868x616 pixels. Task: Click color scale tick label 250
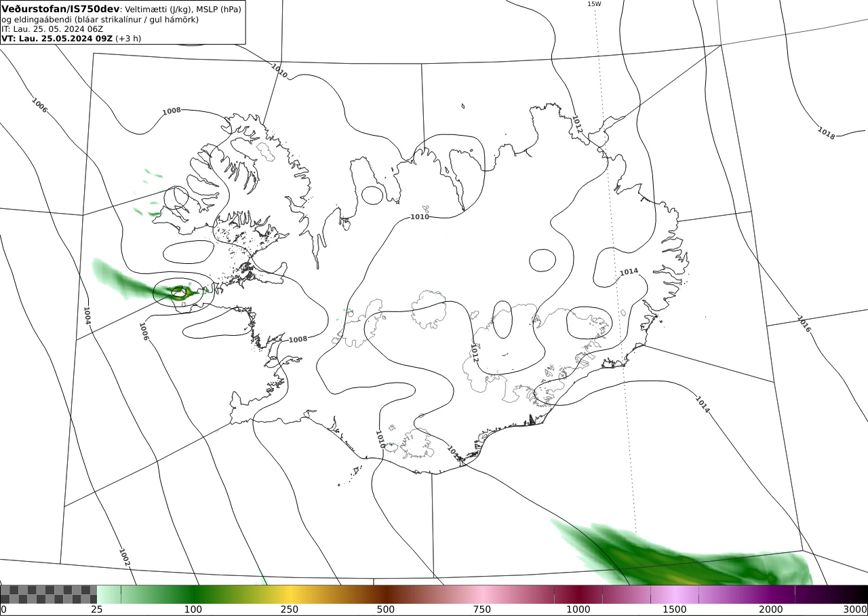click(290, 609)
